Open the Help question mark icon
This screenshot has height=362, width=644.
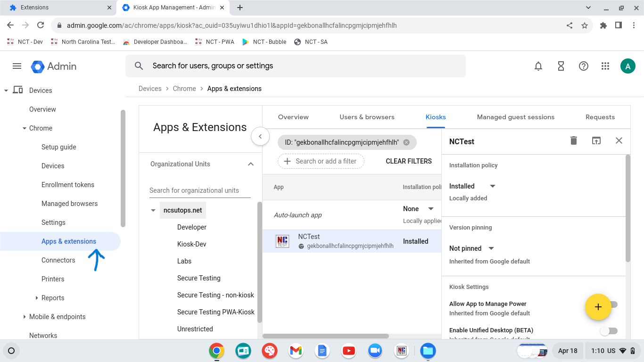pos(584,66)
